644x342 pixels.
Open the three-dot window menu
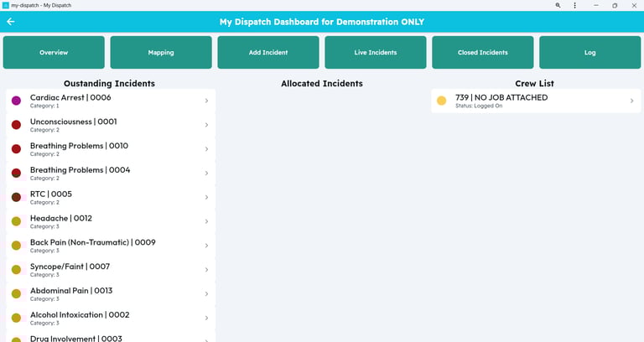click(x=574, y=5)
